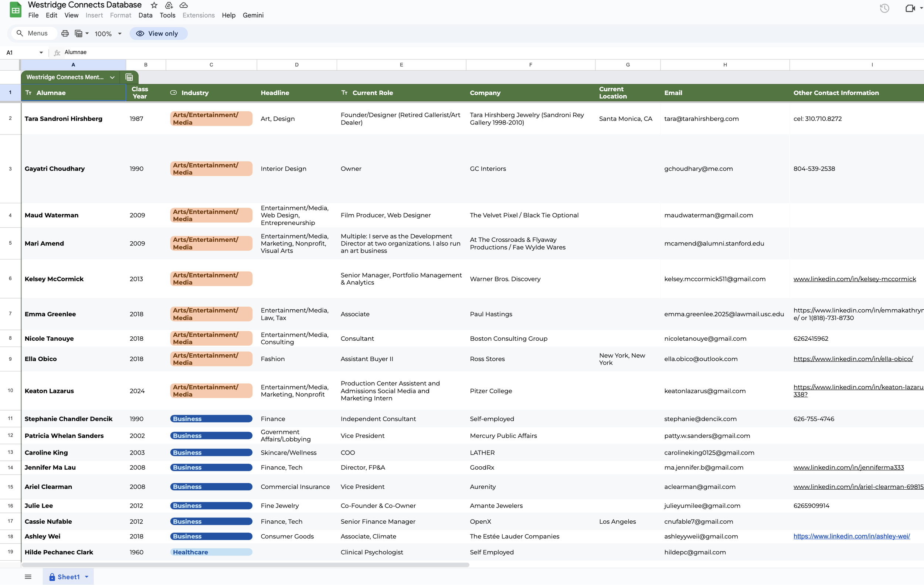Expand the 100% zoom dropdown
This screenshot has width=924, height=585.
(120, 33)
